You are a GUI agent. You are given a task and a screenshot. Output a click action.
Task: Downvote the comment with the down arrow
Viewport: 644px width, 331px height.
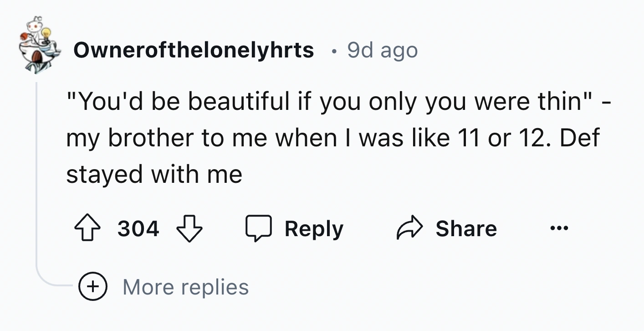(x=189, y=229)
